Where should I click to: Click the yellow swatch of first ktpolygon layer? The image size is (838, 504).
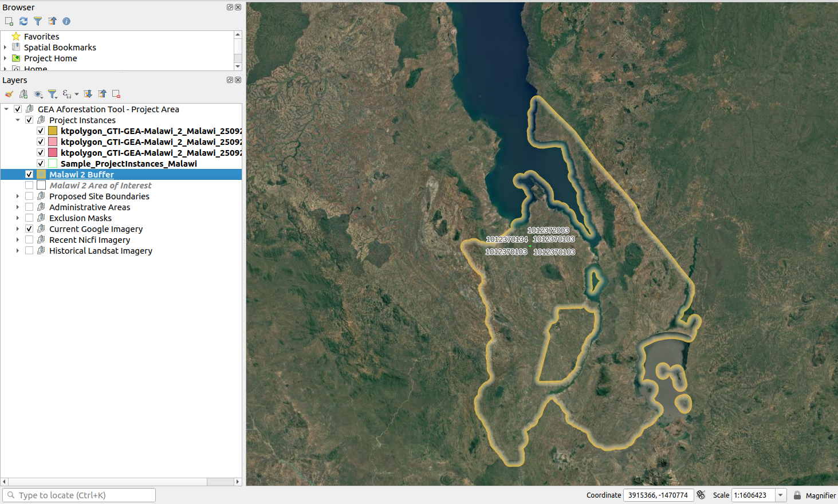click(x=53, y=131)
